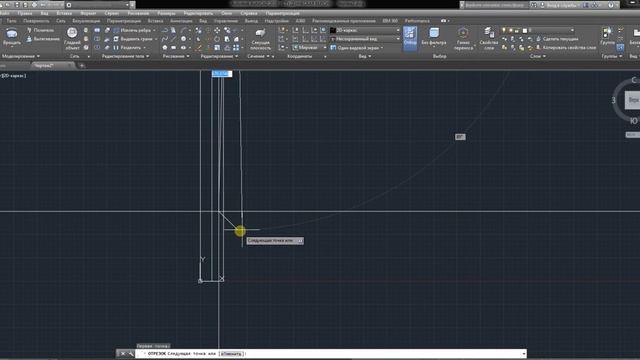
Task: Open the Правка menu
Action: (25, 13)
